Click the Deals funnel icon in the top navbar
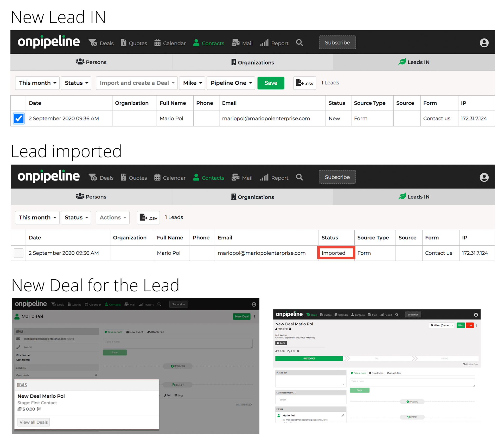Screen dimensions: 504x445 [x=93, y=43]
